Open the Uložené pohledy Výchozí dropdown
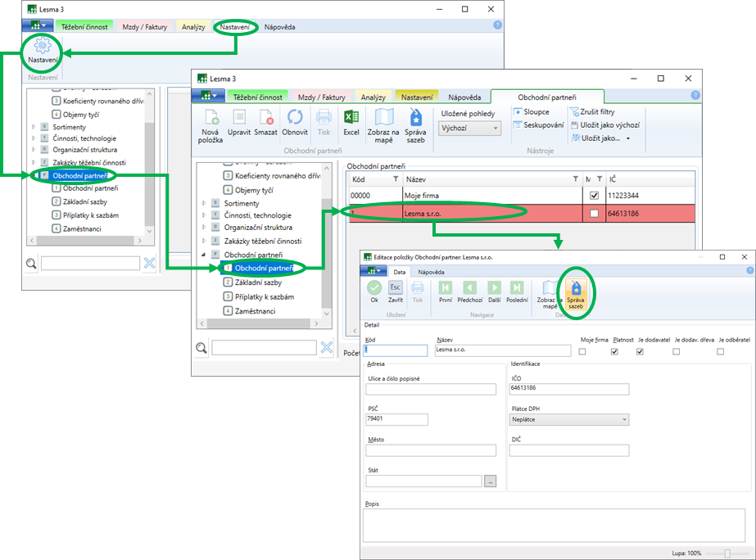Screen dimensions: 756x560 (x=470, y=129)
